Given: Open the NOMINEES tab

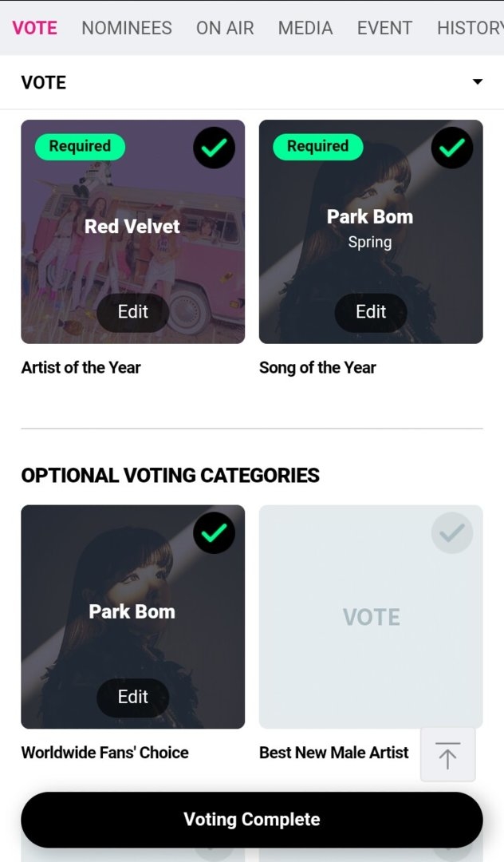Looking at the screenshot, I should tap(127, 27).
